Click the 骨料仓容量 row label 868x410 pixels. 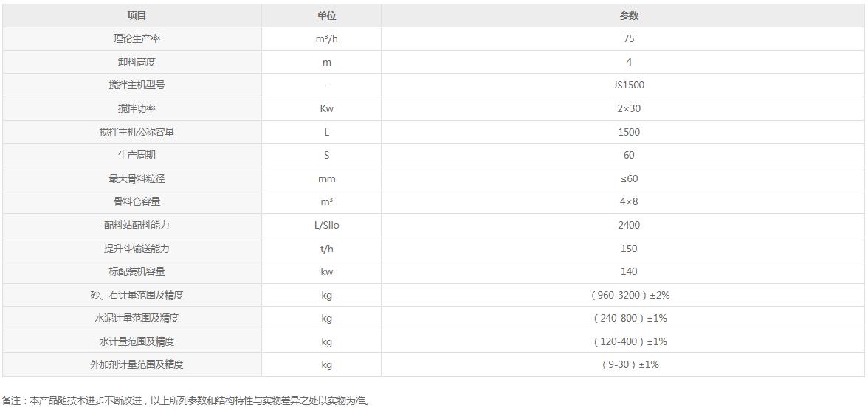[x=131, y=202]
